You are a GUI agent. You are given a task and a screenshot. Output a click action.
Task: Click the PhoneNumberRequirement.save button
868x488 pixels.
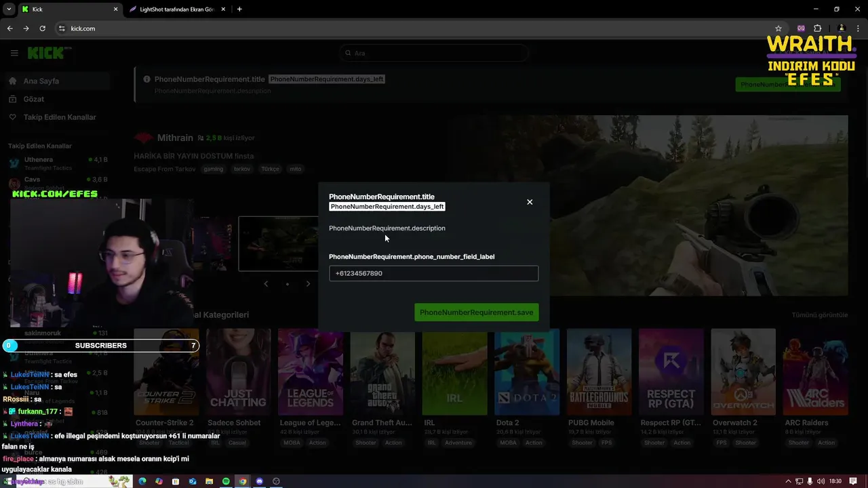coord(477,312)
